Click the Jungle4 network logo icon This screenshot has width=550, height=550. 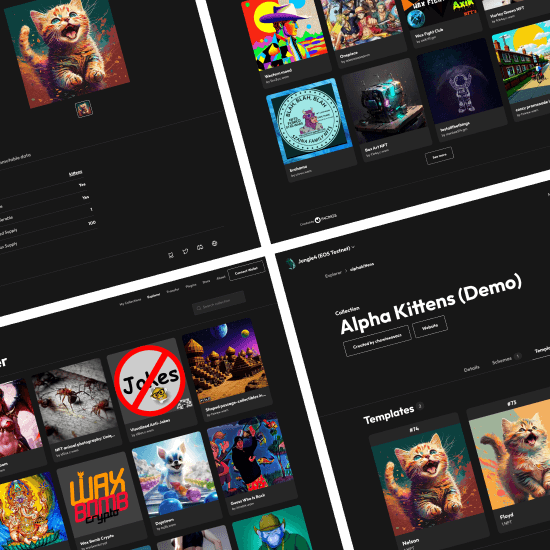[290, 263]
